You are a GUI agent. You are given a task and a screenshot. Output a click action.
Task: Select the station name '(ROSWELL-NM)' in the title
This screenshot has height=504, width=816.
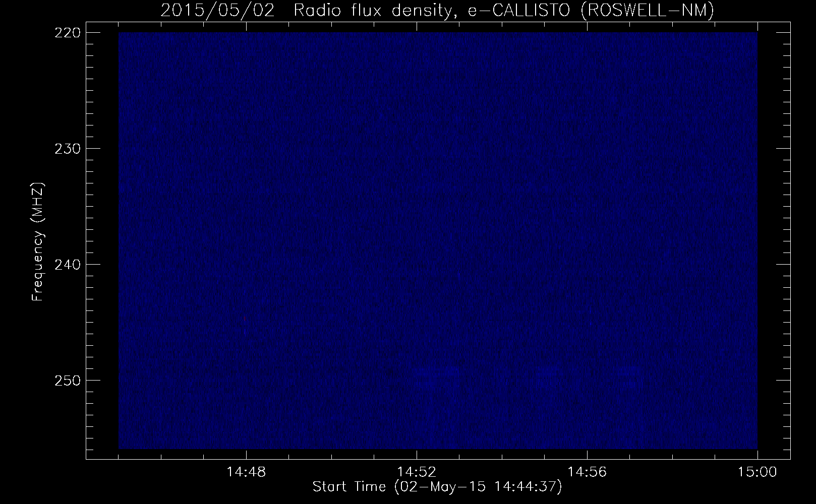click(648, 10)
